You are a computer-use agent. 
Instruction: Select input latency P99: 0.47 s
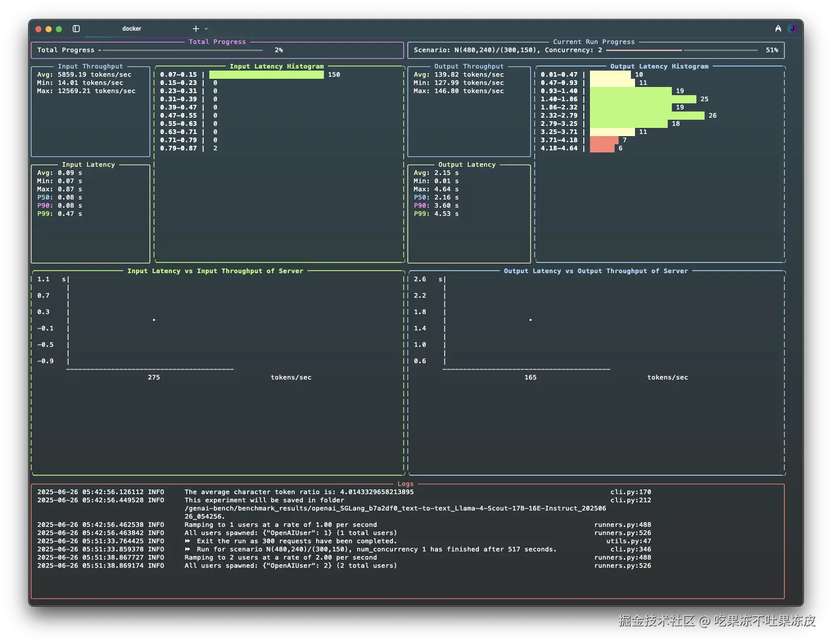coord(60,214)
